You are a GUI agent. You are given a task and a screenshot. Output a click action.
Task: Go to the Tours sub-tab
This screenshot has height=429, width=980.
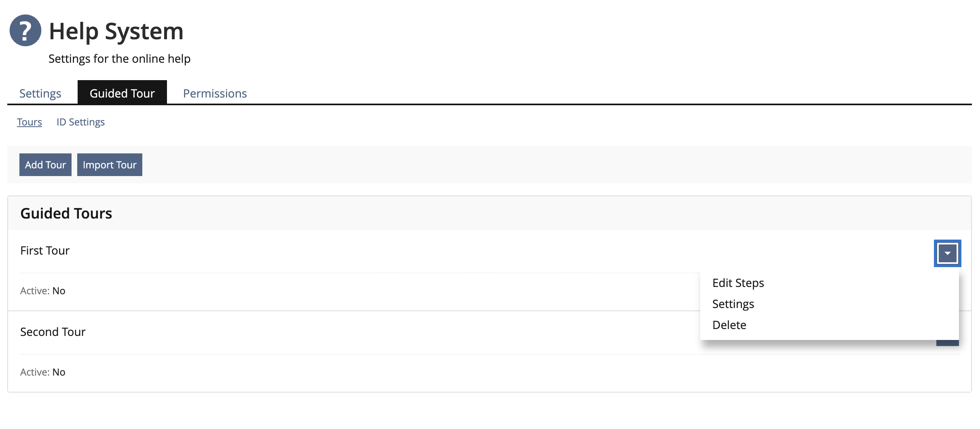pyautogui.click(x=30, y=122)
